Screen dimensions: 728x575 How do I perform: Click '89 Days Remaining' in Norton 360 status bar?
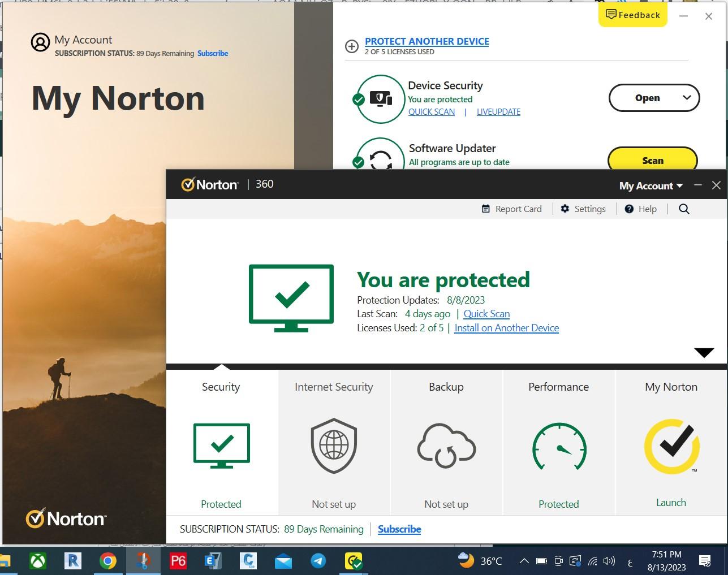tap(324, 529)
